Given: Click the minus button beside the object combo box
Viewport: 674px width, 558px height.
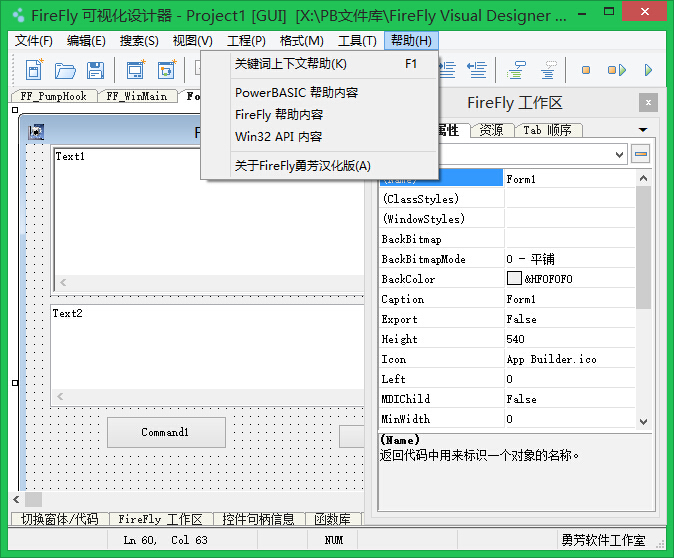Looking at the screenshot, I should 641,154.
